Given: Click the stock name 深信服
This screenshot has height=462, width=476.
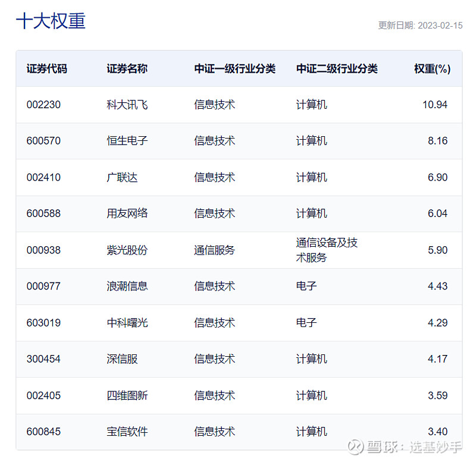Looking at the screenshot, I should (x=122, y=359).
